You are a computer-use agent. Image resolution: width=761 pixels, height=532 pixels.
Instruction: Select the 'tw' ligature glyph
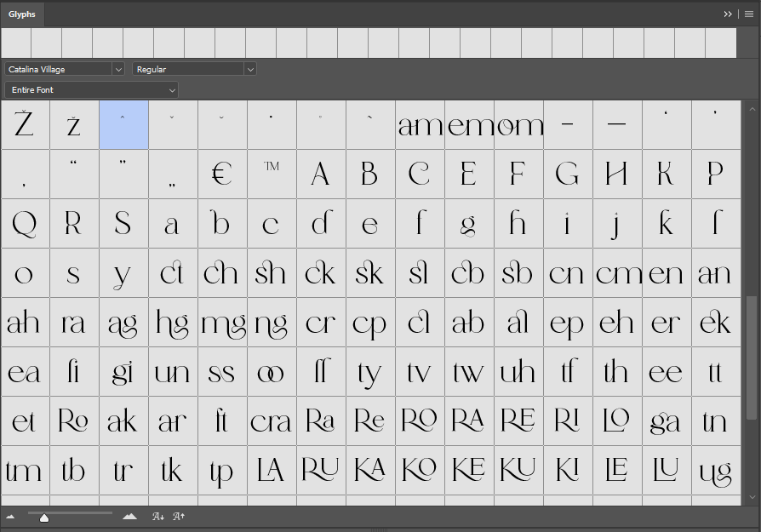point(469,372)
